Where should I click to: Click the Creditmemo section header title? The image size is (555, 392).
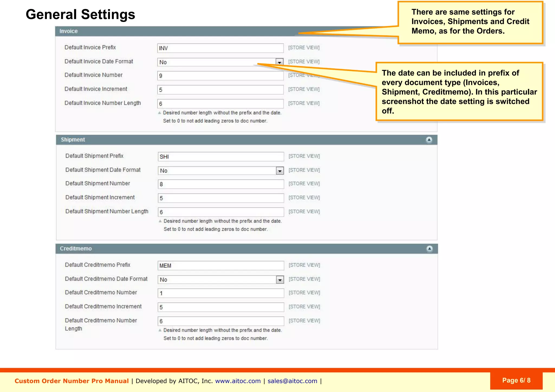[76, 249]
